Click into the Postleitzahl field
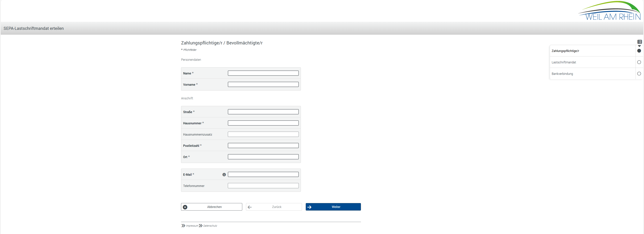This screenshot has width=644, height=234. 263,146
